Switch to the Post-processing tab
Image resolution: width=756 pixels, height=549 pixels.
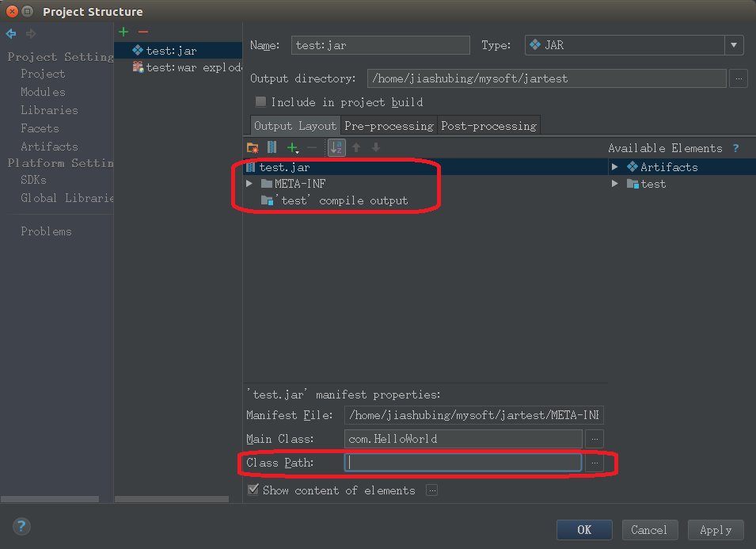[x=488, y=126]
